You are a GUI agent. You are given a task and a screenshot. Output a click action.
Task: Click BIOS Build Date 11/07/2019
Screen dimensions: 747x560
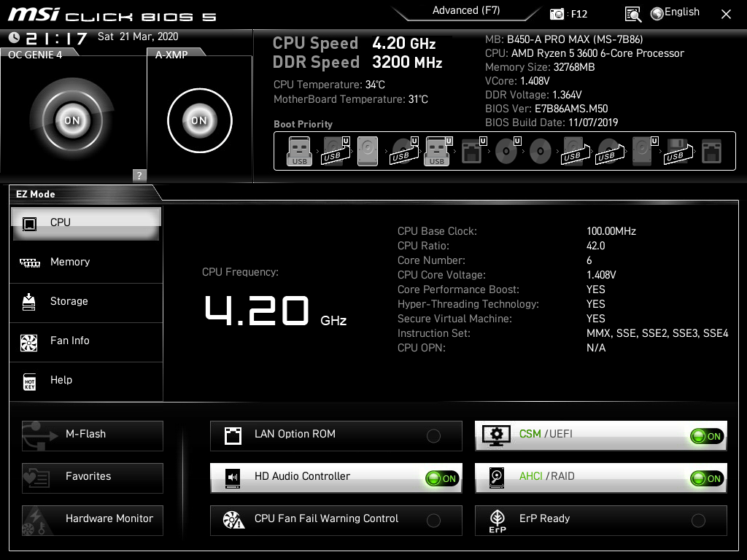[593, 122]
